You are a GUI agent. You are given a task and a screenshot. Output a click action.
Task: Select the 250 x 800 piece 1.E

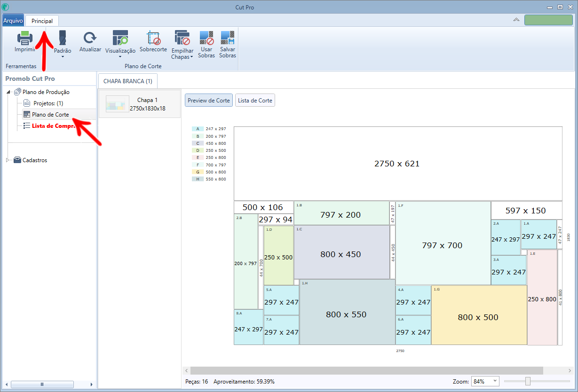(542, 297)
